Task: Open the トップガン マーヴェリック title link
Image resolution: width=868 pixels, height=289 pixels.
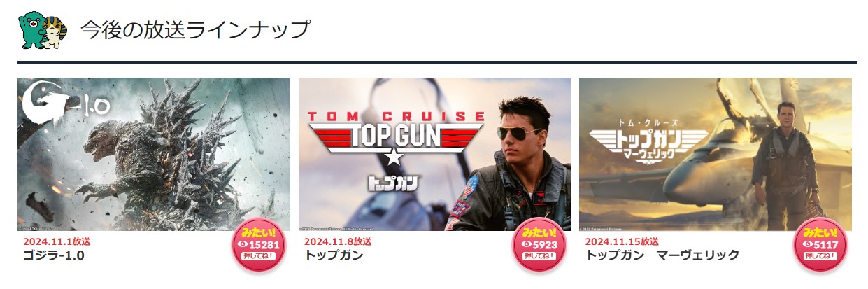Action: coord(662,255)
